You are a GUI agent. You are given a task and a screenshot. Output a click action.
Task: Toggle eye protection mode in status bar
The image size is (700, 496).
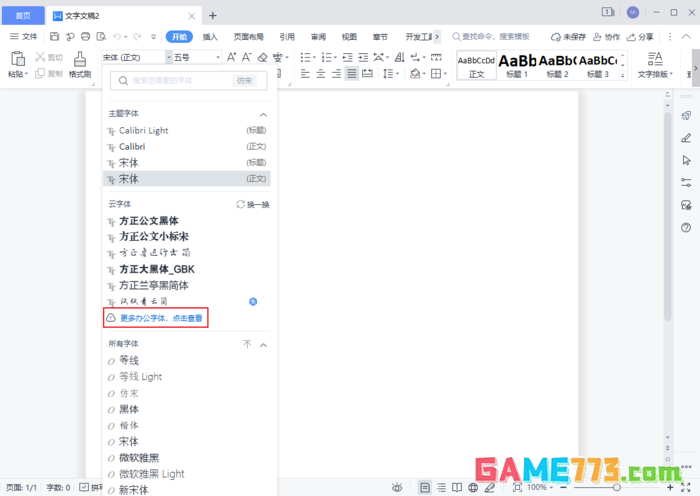(x=397, y=488)
